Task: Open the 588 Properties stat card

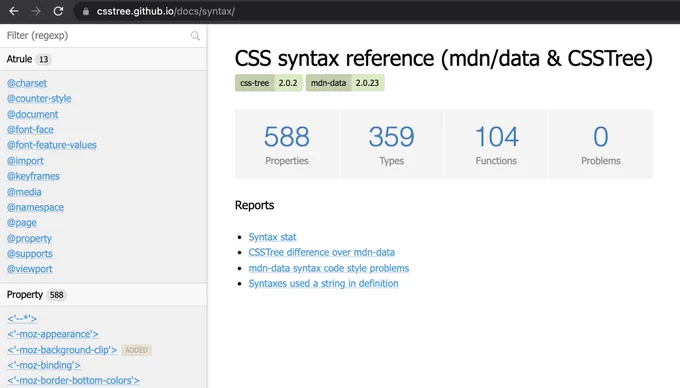Action: tap(287, 144)
